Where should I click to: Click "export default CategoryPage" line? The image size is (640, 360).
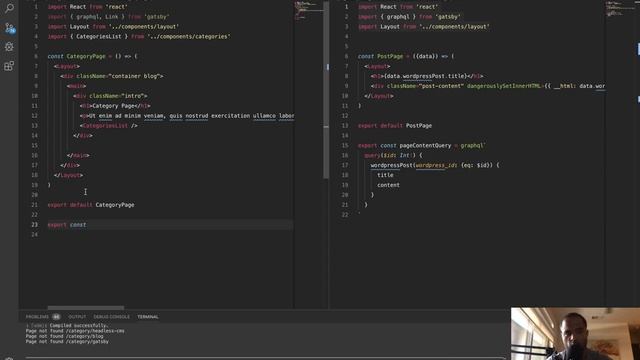click(x=91, y=205)
